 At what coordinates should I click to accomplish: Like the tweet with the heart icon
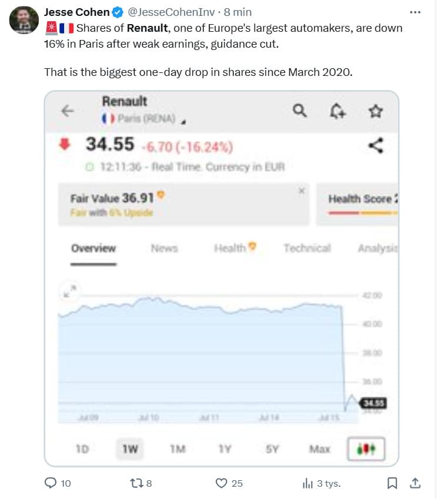point(221,483)
